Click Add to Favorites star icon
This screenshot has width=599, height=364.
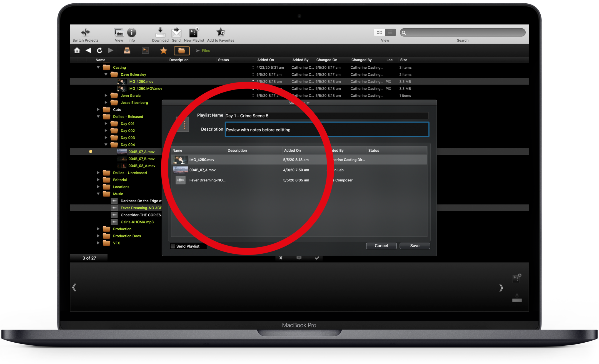[x=221, y=32]
